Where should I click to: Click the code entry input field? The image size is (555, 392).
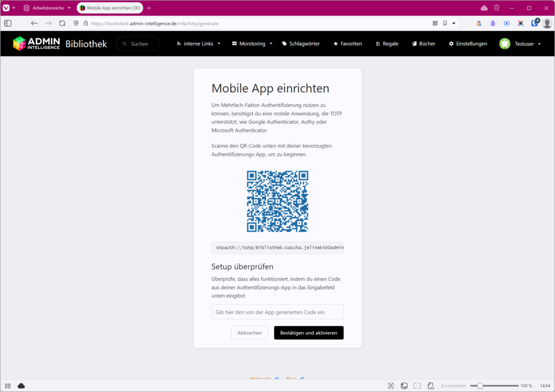click(x=277, y=311)
